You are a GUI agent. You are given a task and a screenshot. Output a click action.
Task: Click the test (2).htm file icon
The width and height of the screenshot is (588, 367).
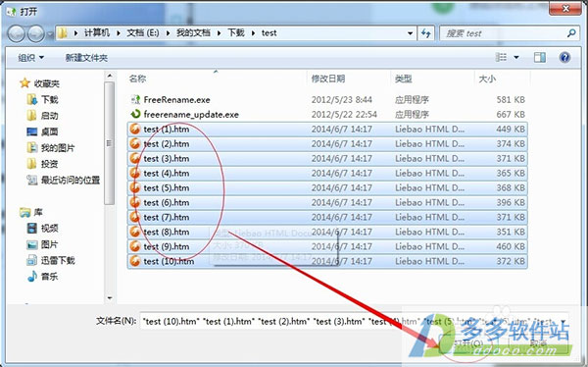(x=134, y=144)
